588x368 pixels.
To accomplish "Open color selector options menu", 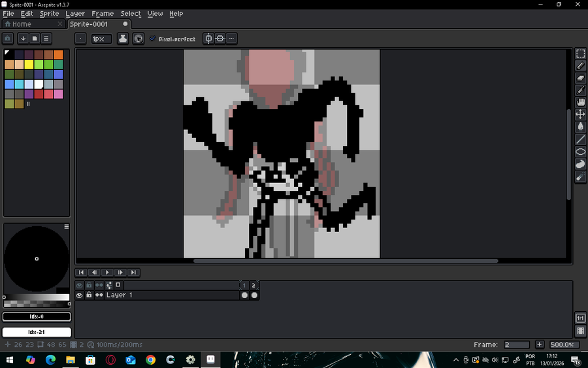I will click(x=67, y=227).
